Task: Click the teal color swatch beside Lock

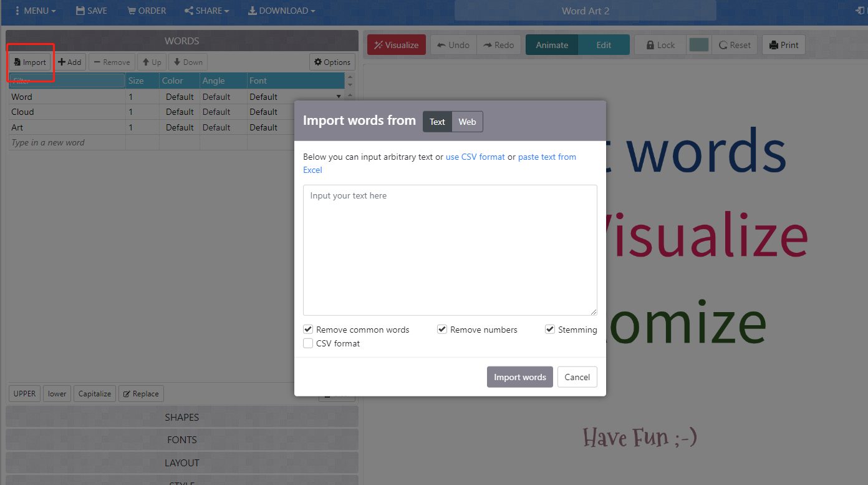Action: [x=699, y=45]
